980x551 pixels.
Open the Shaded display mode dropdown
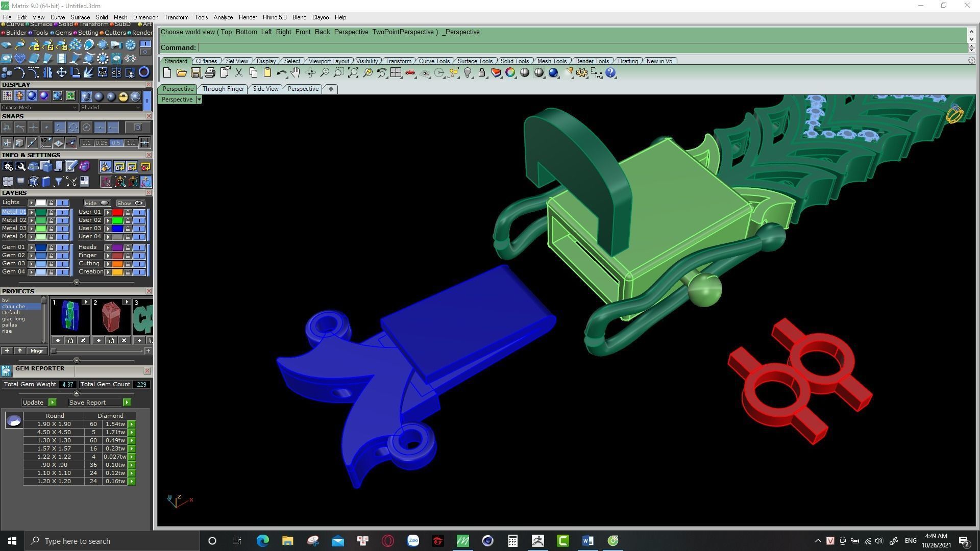click(x=138, y=108)
